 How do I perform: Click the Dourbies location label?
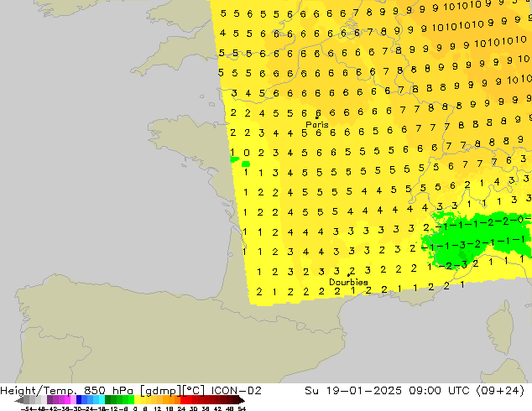348,282
